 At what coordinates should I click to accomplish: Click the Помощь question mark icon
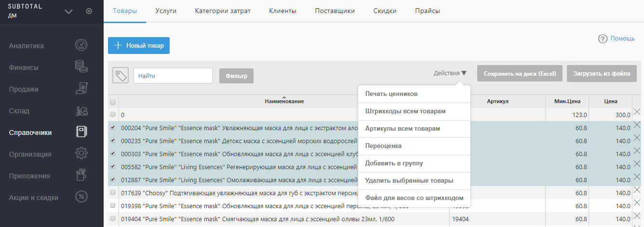pos(602,39)
